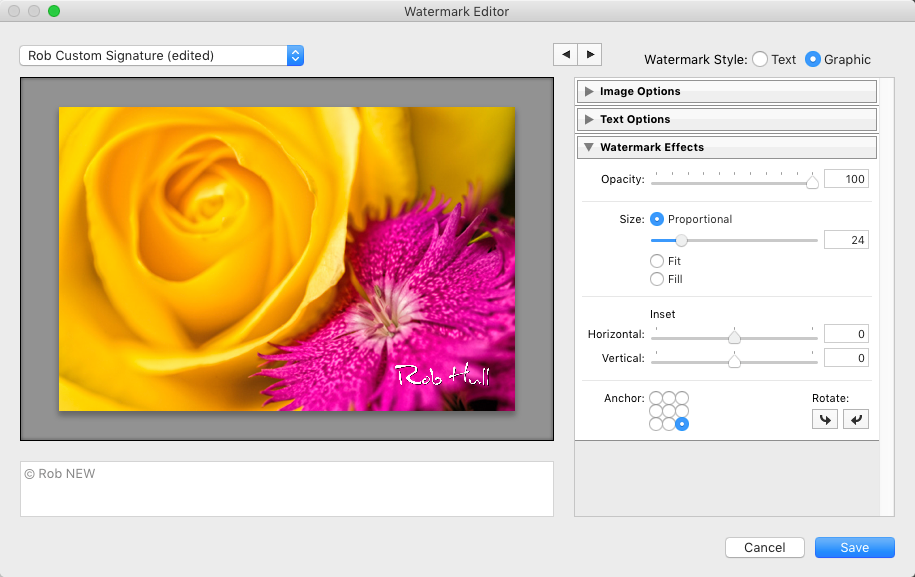Click the Rob Hull signature watermark
The width and height of the screenshot is (915, 577).
point(442,375)
